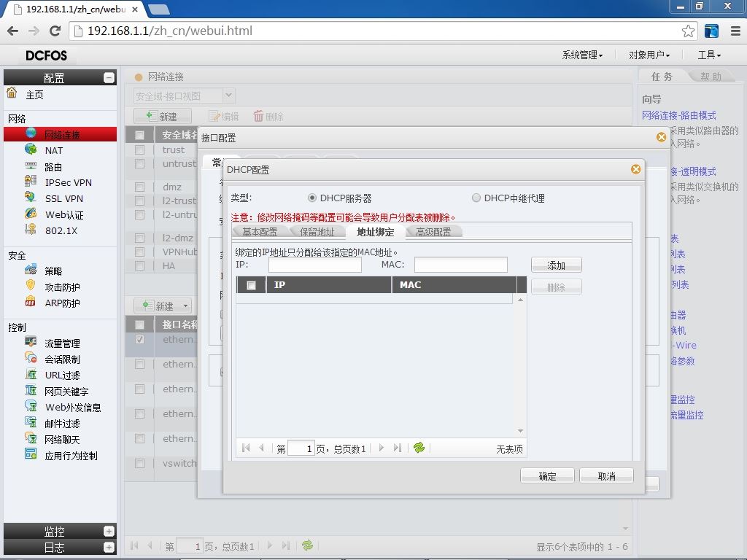The width and height of the screenshot is (747, 560).
Task: Toggle checkbox for HA zone row
Action: tap(139, 265)
